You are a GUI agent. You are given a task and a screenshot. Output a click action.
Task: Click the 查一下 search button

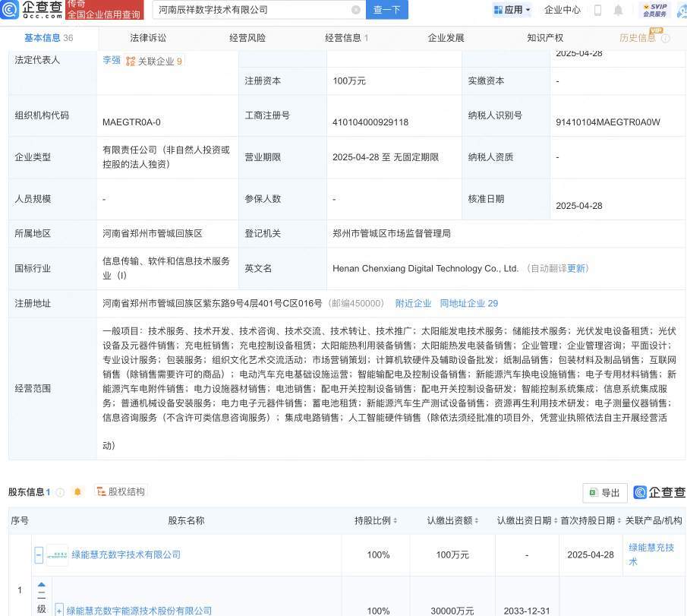tap(387, 10)
